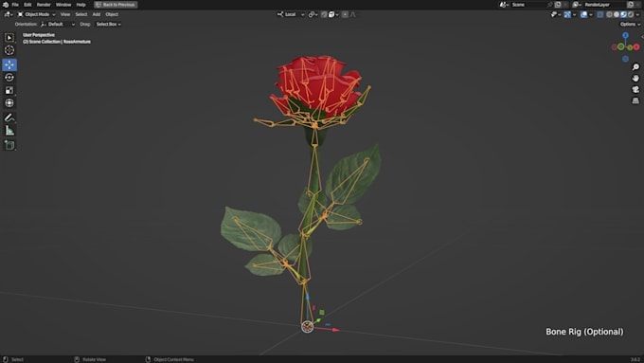Switch to wireframe viewport shading
Image resolution: width=644 pixels, height=363 pixels.
point(610,14)
